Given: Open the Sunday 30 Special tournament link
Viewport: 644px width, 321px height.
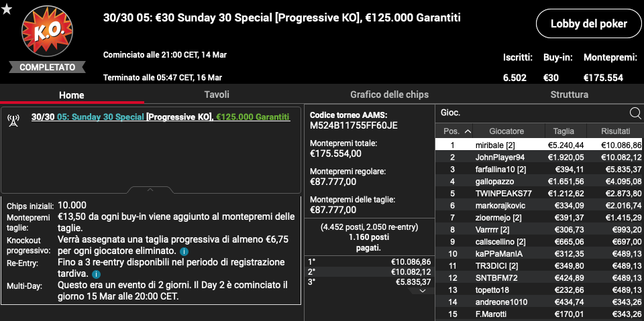Looking at the screenshot, I should pos(101,117).
